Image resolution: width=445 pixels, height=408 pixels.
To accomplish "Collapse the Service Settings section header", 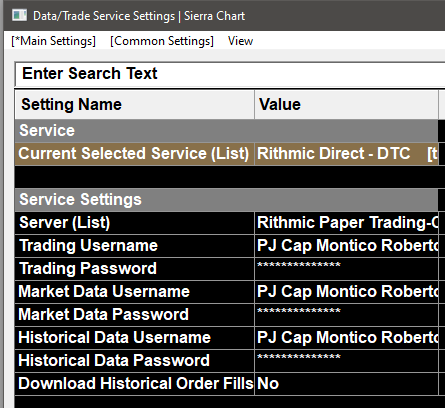I will (226, 199).
